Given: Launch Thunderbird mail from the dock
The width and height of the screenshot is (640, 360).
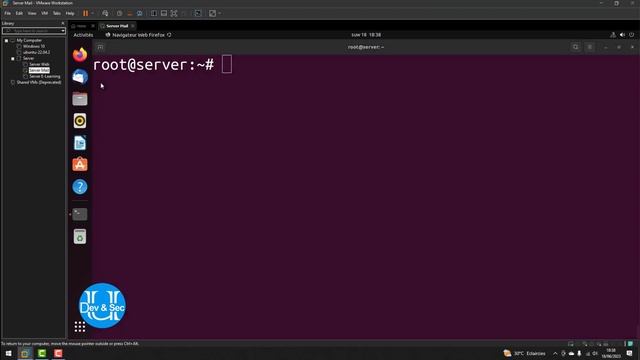Looking at the screenshot, I should [x=80, y=77].
